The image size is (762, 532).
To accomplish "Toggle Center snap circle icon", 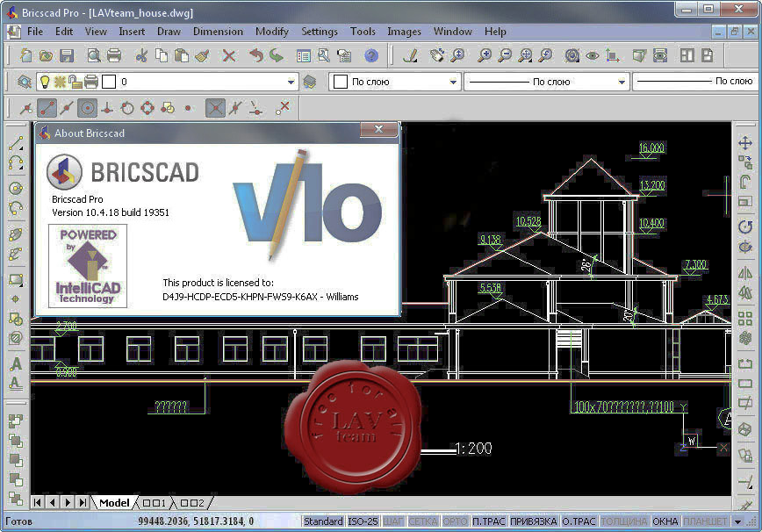I will point(87,108).
